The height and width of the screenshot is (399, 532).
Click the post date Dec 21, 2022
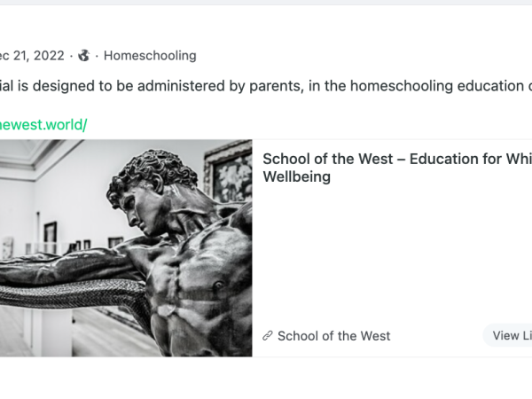pos(32,55)
